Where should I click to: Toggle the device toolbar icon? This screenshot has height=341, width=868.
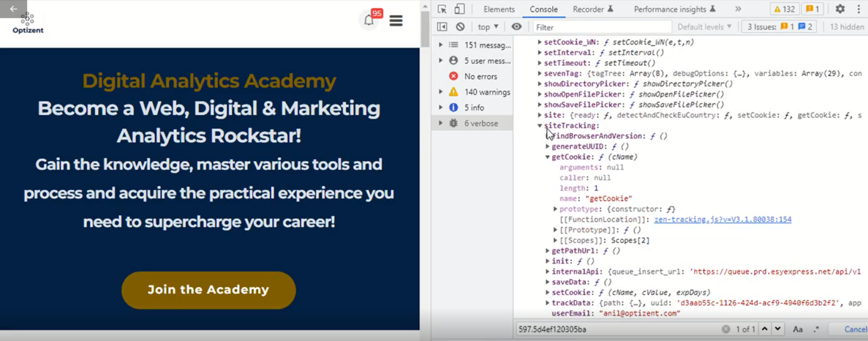[459, 9]
